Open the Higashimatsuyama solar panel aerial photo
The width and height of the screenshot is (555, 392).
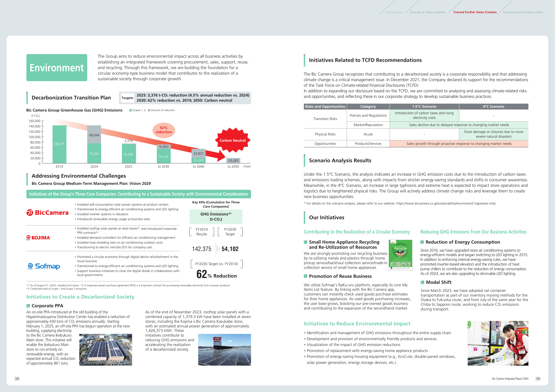(106, 350)
